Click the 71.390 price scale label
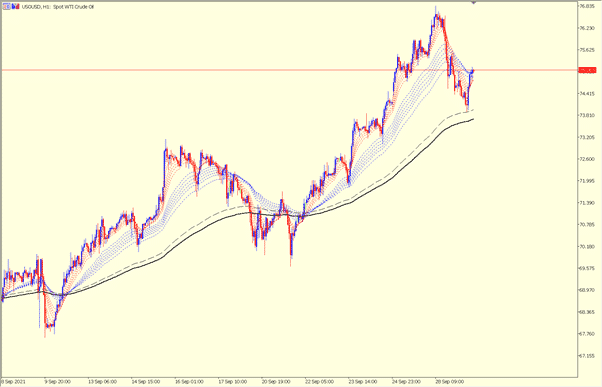 pos(587,203)
